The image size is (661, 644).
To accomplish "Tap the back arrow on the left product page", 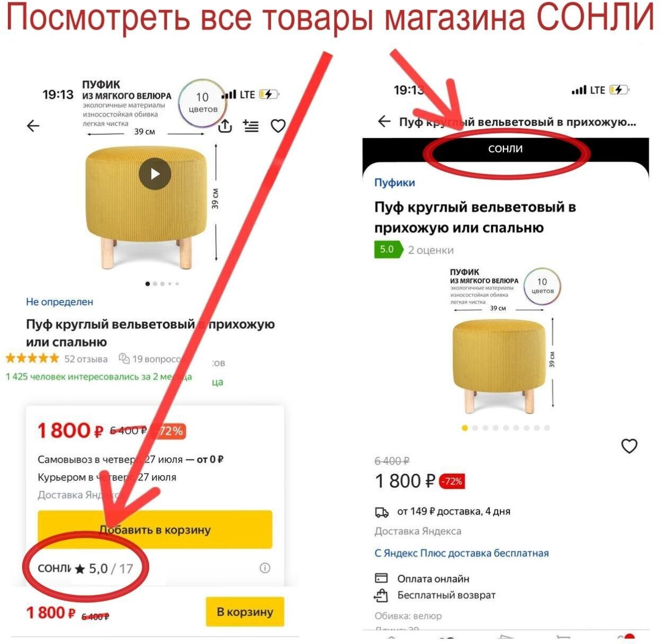I will tap(33, 125).
